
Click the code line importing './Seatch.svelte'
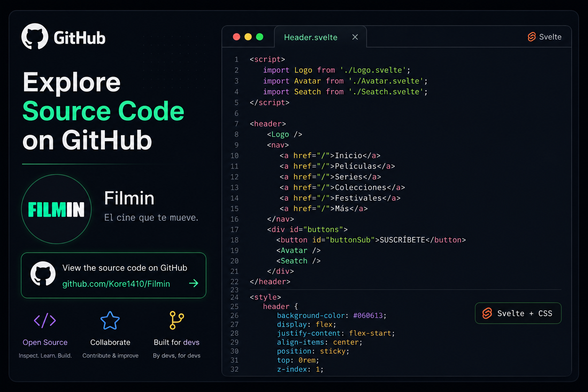tap(345, 91)
